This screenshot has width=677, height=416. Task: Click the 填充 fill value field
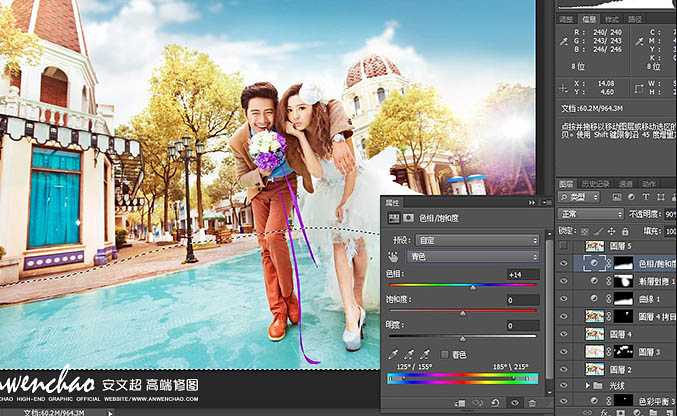click(671, 232)
